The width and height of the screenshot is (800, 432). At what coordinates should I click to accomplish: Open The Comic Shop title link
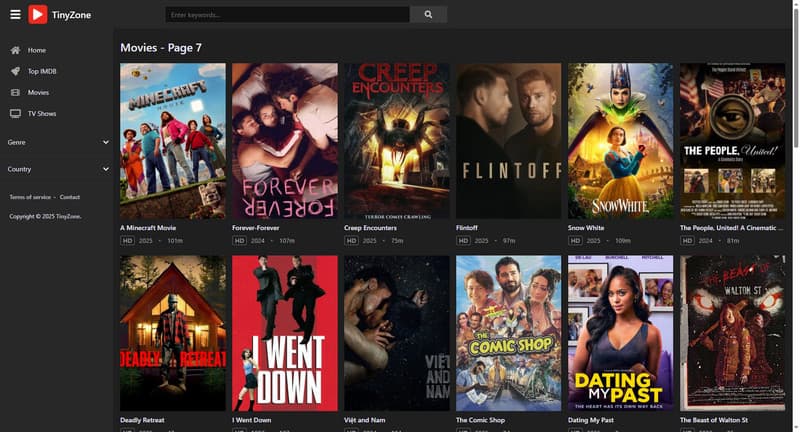tap(480, 420)
